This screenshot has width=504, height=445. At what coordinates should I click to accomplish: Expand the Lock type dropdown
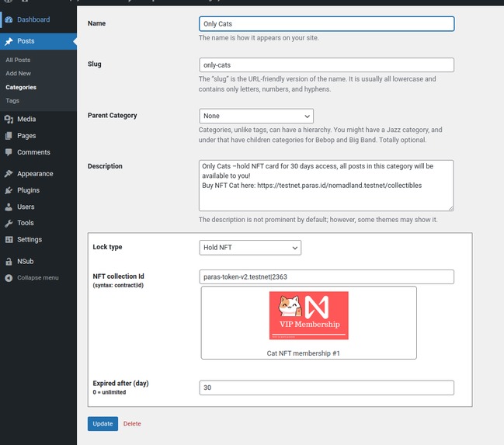(250, 248)
